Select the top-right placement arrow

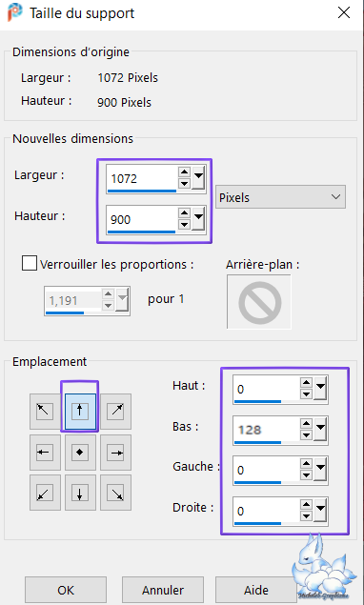pyautogui.click(x=116, y=412)
